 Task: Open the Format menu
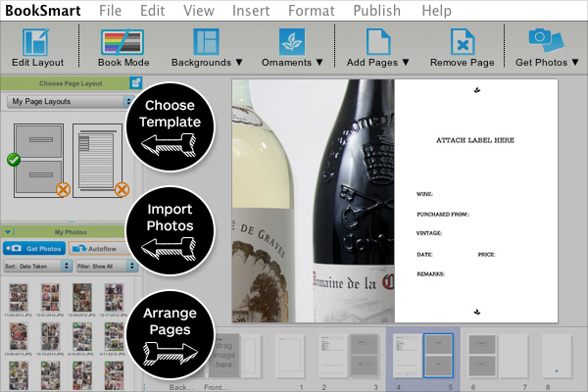(x=312, y=11)
